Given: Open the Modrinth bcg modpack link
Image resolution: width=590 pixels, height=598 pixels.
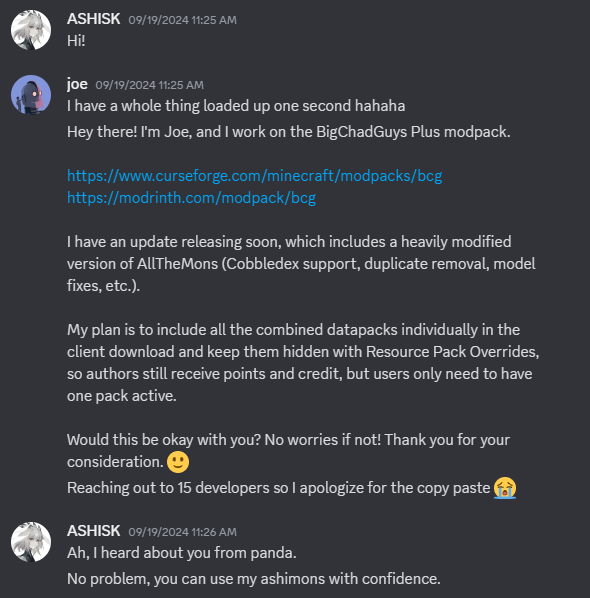Looking at the screenshot, I should tap(191, 198).
